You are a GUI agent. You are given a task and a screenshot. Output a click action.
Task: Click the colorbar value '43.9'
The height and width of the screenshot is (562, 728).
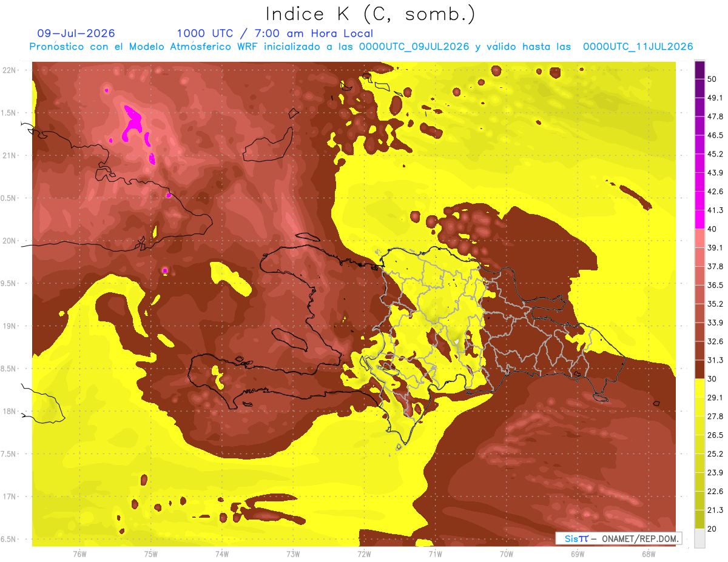[x=715, y=173]
